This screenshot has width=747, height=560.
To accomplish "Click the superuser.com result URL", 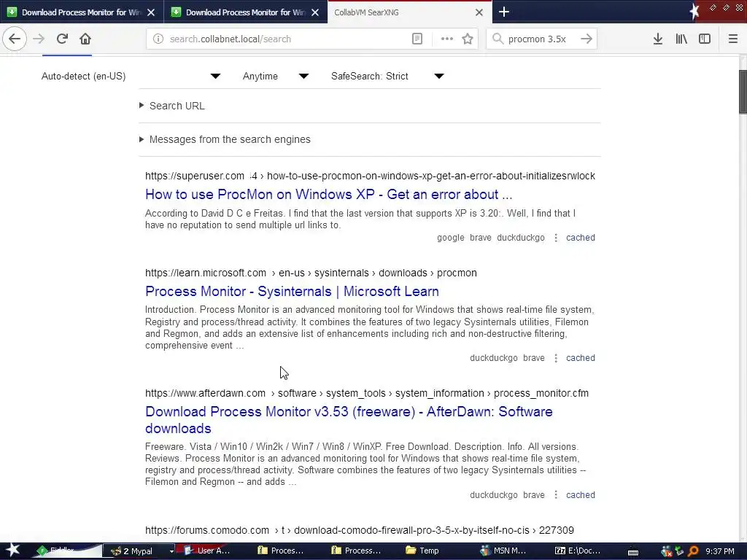I will coord(370,176).
